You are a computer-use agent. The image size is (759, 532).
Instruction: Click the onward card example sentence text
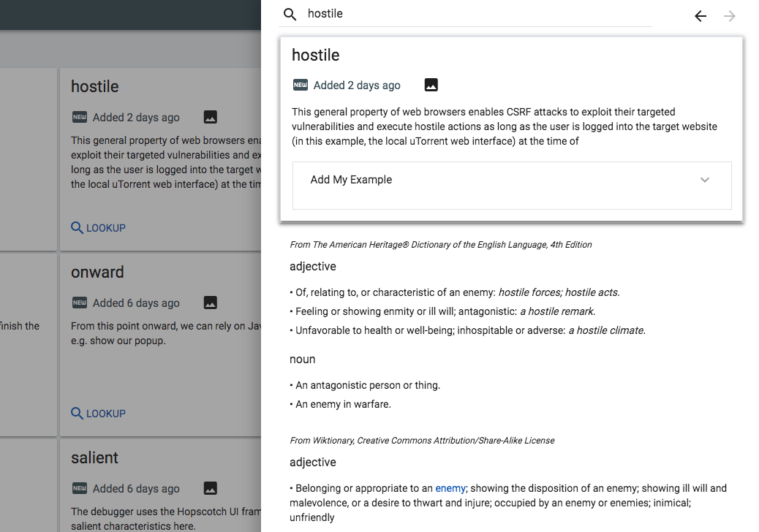[166, 333]
